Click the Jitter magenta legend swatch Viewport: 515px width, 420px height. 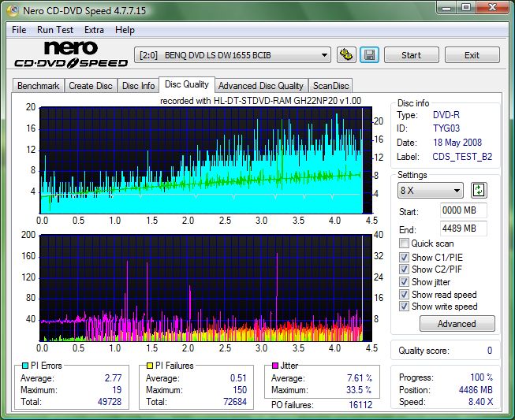pyautogui.click(x=275, y=366)
